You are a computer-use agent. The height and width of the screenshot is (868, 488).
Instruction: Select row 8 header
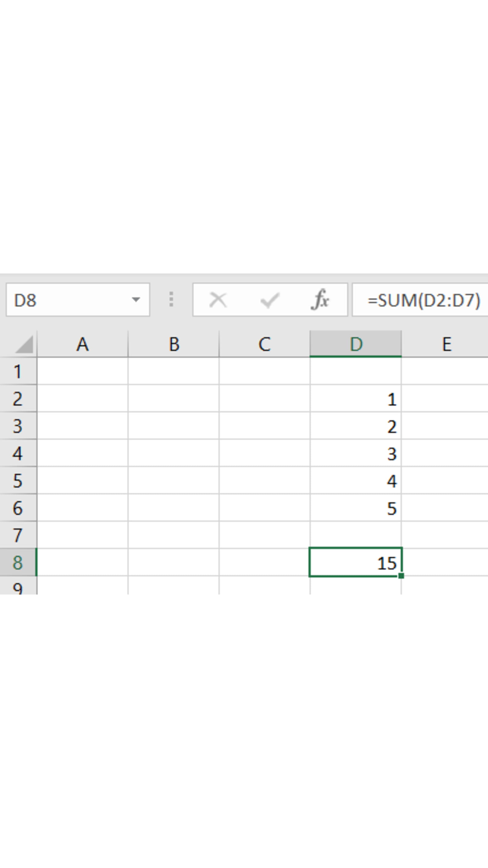pos(18,562)
